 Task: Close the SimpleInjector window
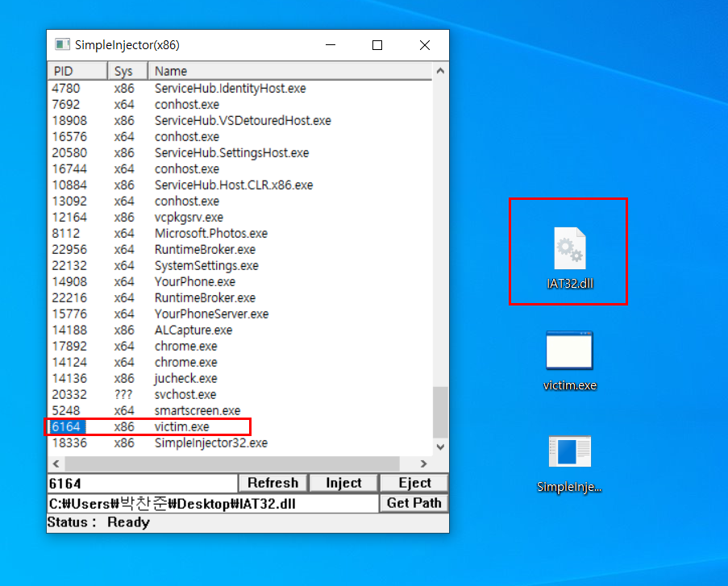(424, 45)
